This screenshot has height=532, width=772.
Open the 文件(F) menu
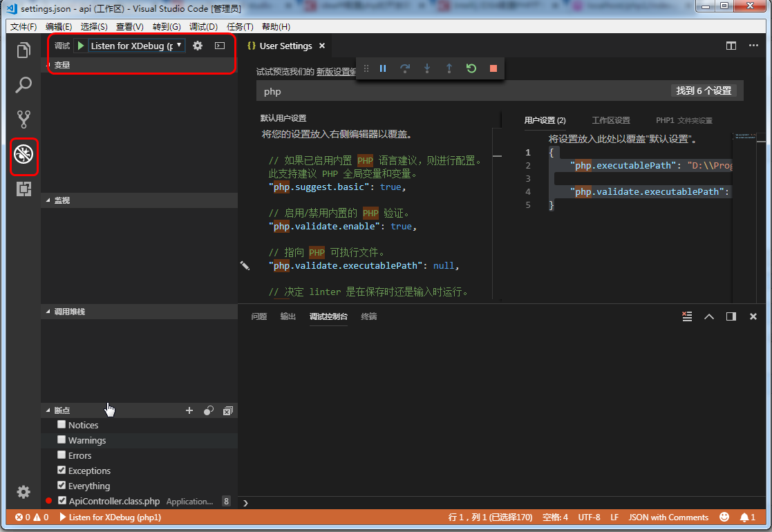23,26
